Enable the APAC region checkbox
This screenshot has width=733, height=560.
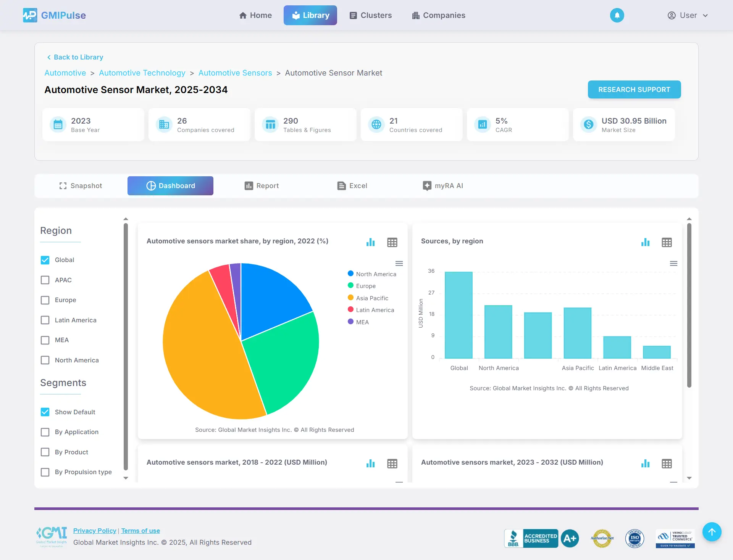(x=45, y=280)
